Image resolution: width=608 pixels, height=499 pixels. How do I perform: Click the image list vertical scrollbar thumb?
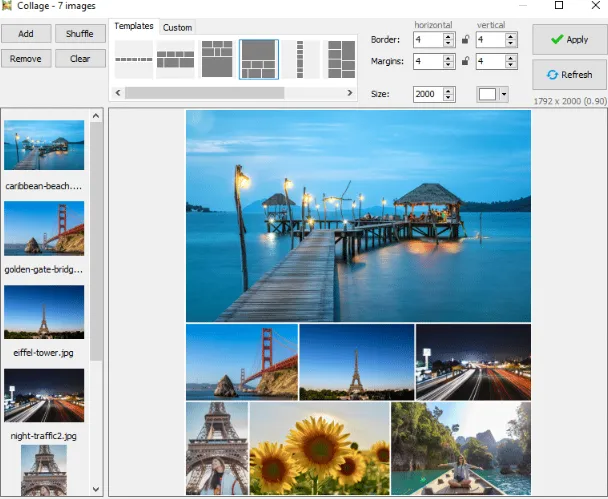[x=96, y=241]
